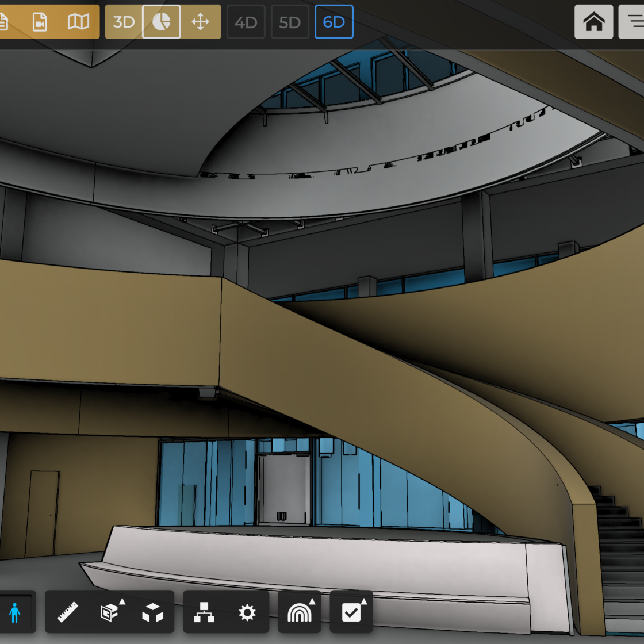
Task: Select the 3D cube tool
Action: coord(152,612)
